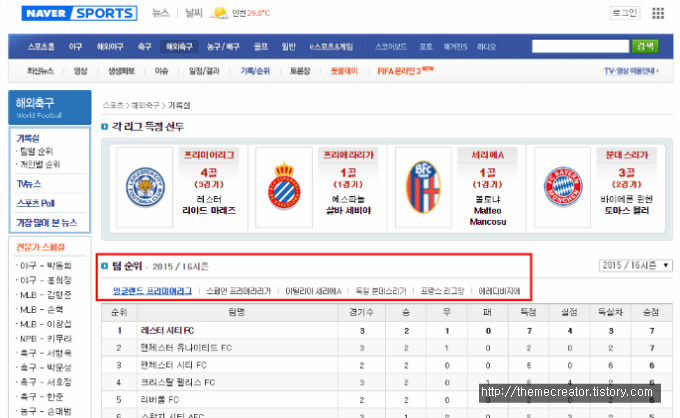Open 토론장 submenu item
The height and width of the screenshot is (418, 680).
300,71
